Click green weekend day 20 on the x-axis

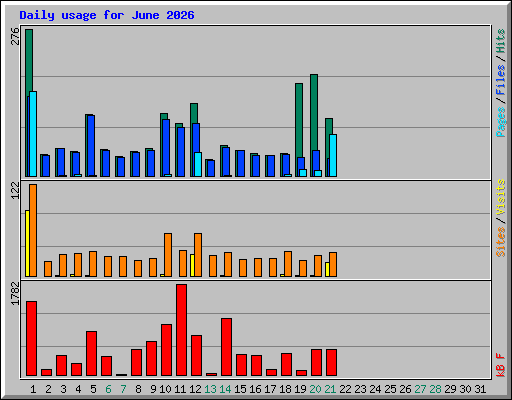click(315, 389)
